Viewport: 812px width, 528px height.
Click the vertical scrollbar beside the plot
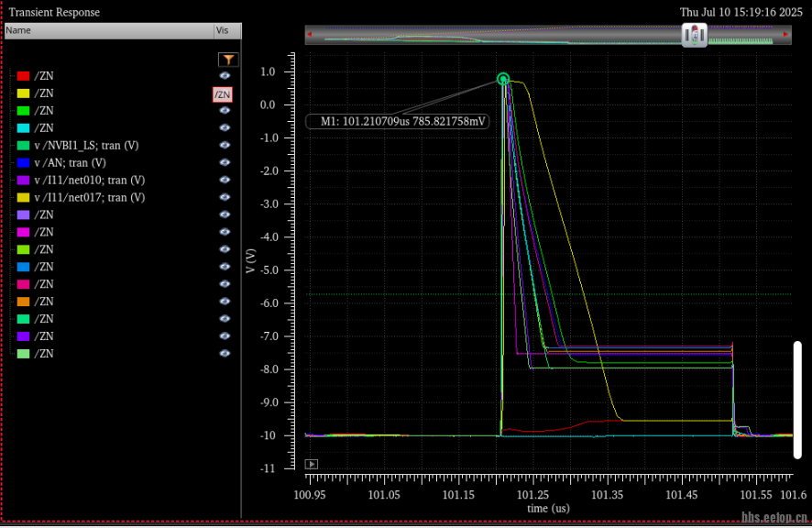[797, 400]
